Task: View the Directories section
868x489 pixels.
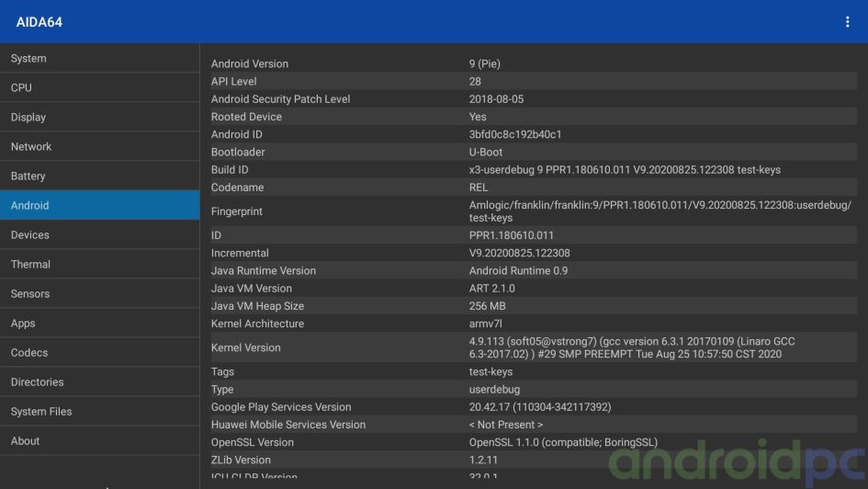Action: coord(99,381)
